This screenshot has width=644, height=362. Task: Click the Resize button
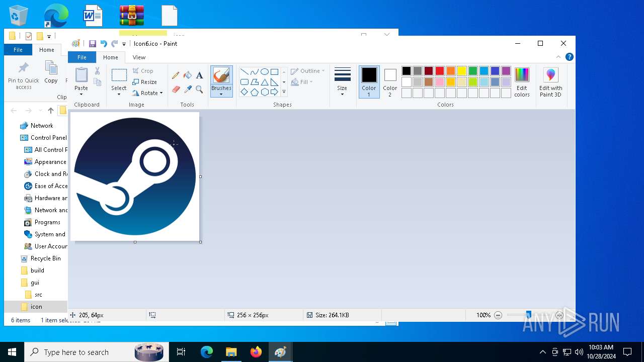[145, 82]
